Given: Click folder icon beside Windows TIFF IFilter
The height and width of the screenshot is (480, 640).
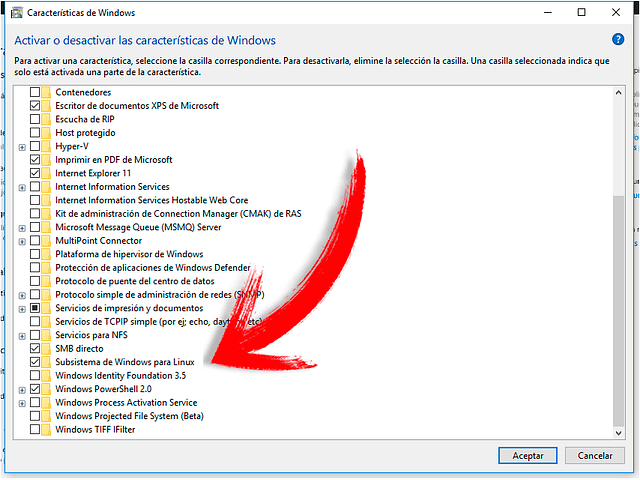Looking at the screenshot, I should (x=46, y=429).
